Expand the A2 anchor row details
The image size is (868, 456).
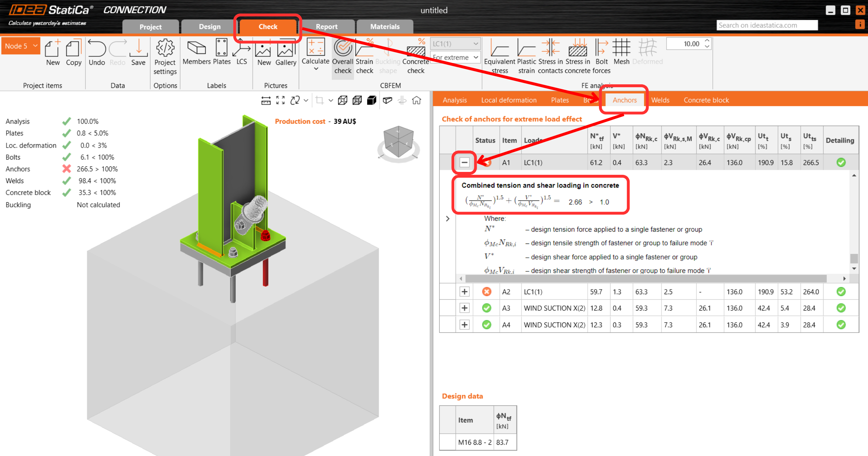(x=464, y=292)
